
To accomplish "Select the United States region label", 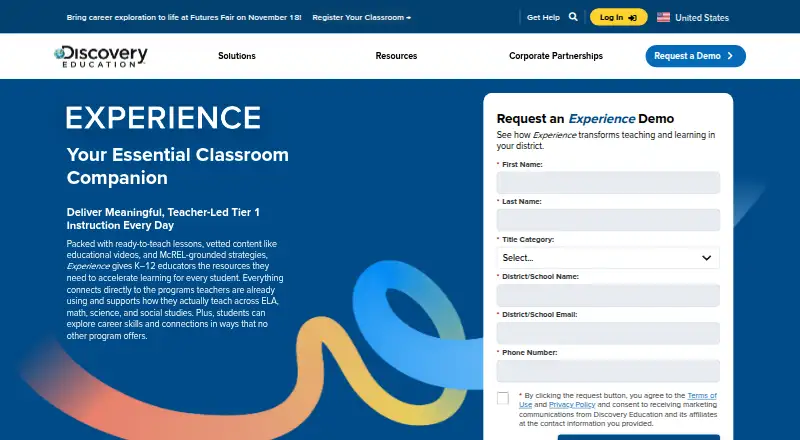I will [x=702, y=17].
